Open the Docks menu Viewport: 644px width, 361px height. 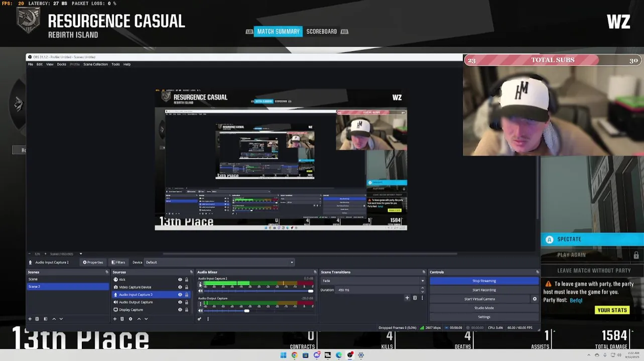pos(61,64)
